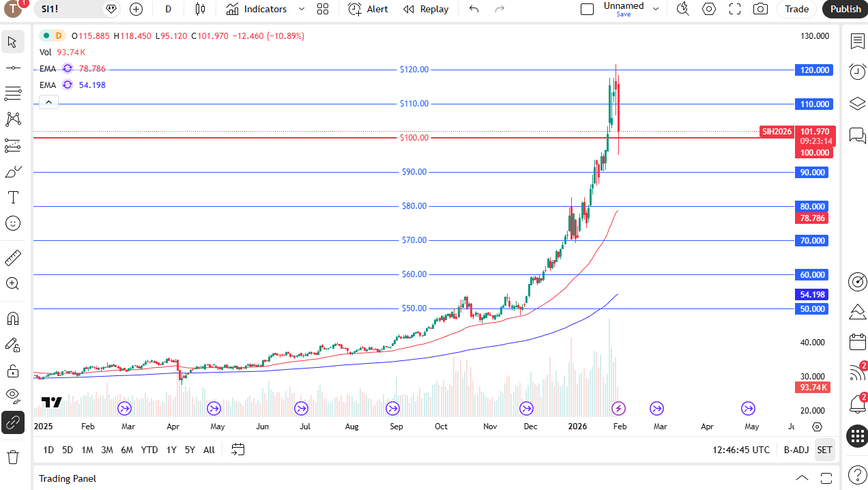This screenshot has width=868, height=490.
Task: Open the economic calendar sidebar icon
Action: click(857, 342)
